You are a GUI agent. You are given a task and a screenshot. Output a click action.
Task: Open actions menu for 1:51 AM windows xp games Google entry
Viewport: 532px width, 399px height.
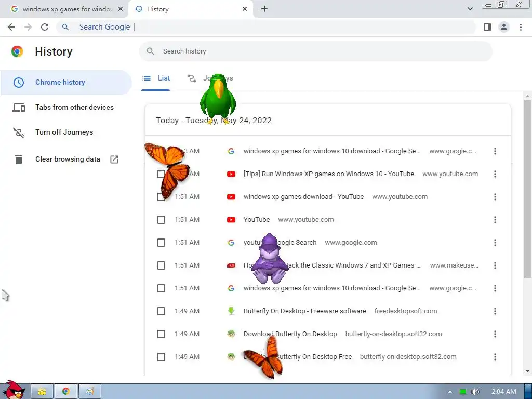coord(495,288)
